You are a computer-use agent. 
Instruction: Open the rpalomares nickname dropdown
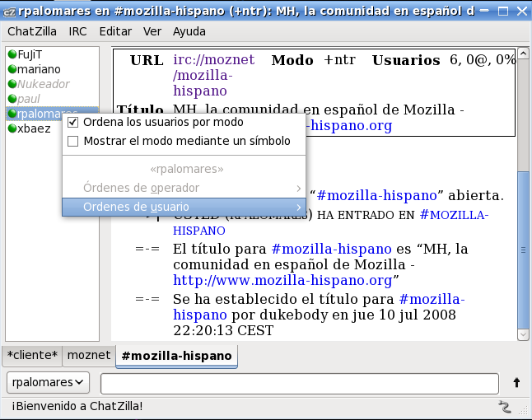coord(48,382)
